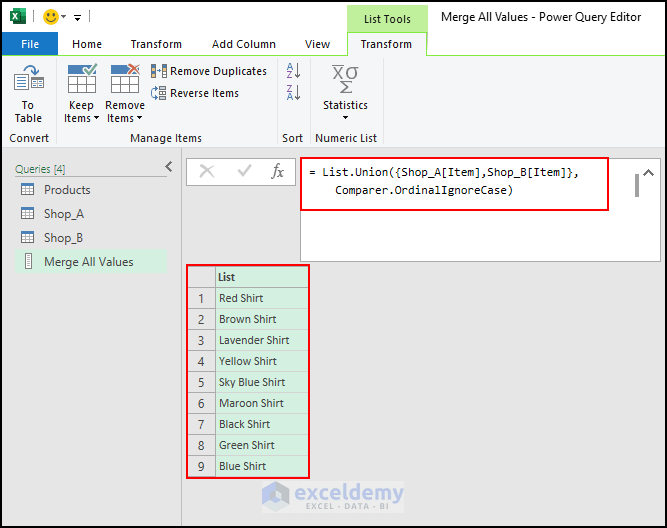Click the fx function icon
667x528 pixels.
[277, 171]
